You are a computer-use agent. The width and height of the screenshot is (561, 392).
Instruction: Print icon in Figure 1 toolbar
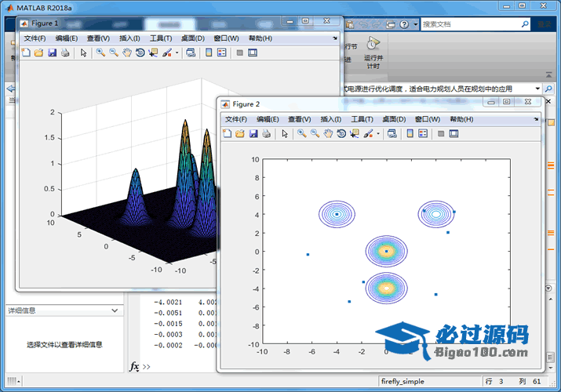(x=65, y=53)
